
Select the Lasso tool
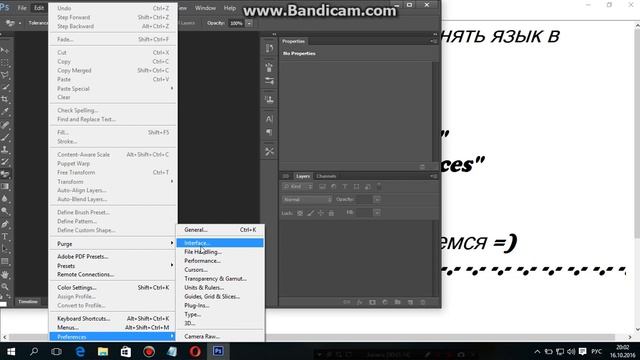click(x=5, y=75)
